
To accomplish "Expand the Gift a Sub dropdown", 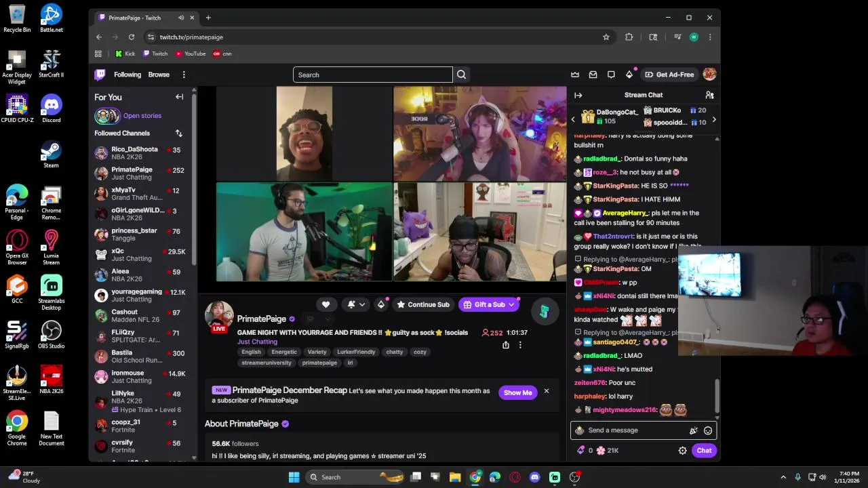I will [511, 304].
